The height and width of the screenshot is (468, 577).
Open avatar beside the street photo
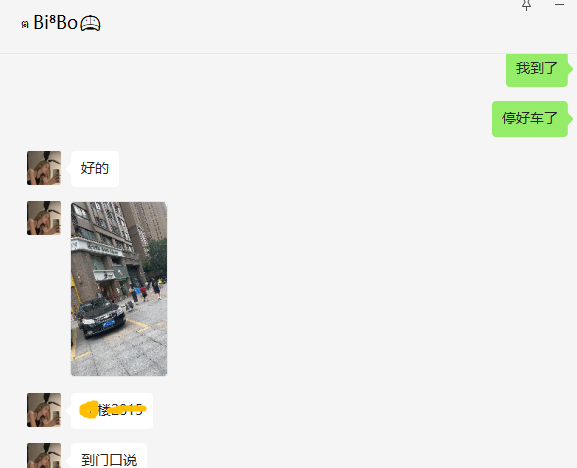(x=44, y=218)
